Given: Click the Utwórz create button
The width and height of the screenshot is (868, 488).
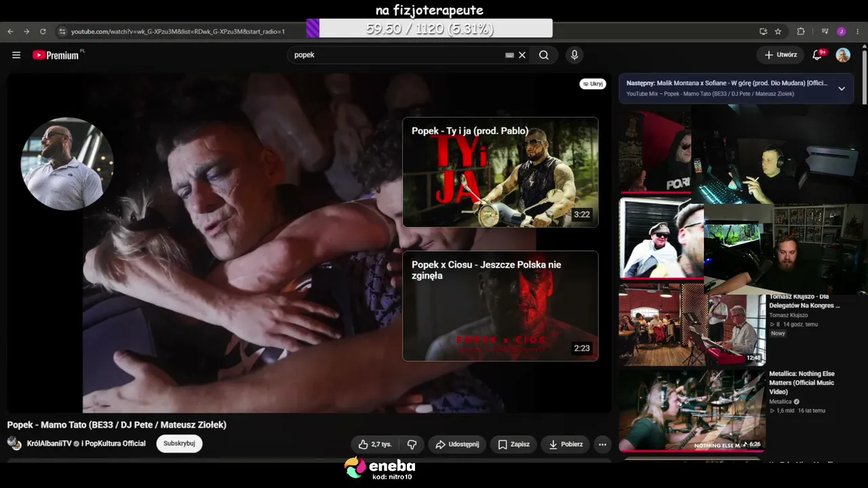Looking at the screenshot, I should 781,55.
